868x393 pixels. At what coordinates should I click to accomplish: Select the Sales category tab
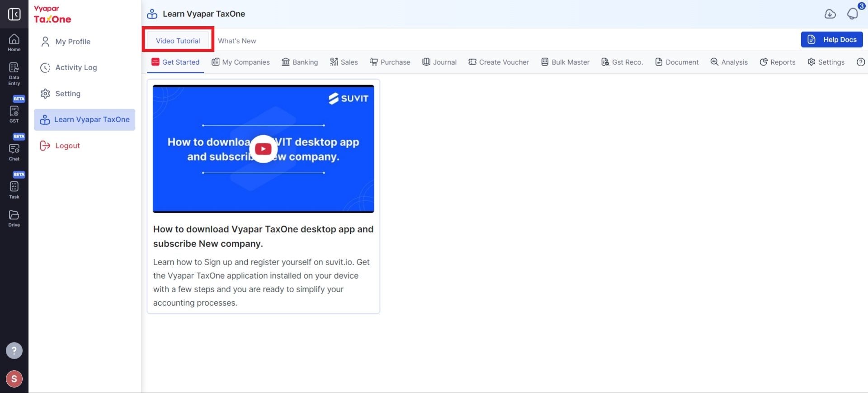[x=344, y=62]
